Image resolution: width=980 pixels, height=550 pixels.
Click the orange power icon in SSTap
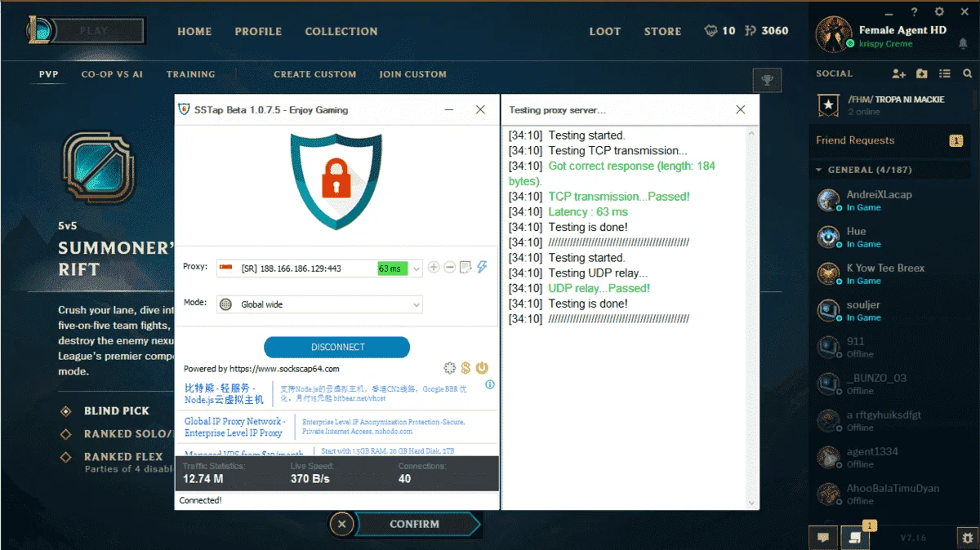tap(482, 368)
